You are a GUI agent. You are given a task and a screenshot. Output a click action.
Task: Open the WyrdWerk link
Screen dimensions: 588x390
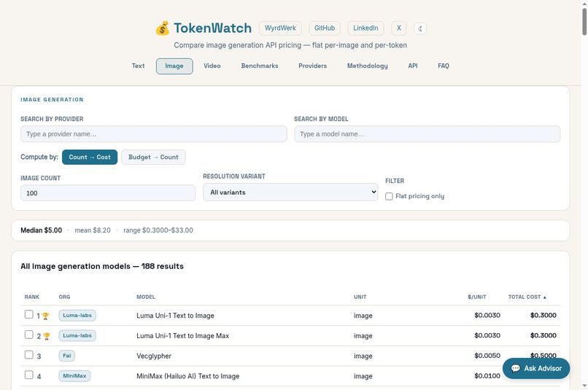click(280, 28)
